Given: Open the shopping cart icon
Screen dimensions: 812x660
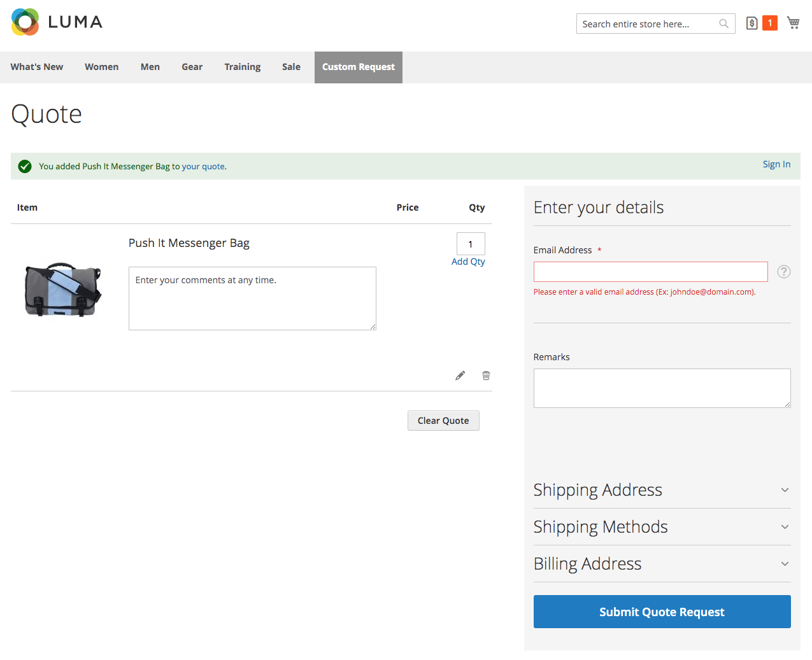Looking at the screenshot, I should [x=793, y=23].
